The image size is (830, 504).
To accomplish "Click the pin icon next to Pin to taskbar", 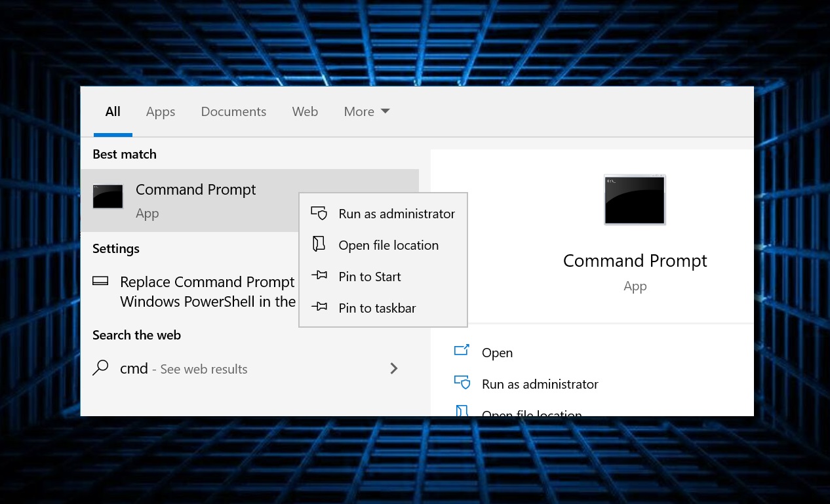I will pyautogui.click(x=319, y=307).
